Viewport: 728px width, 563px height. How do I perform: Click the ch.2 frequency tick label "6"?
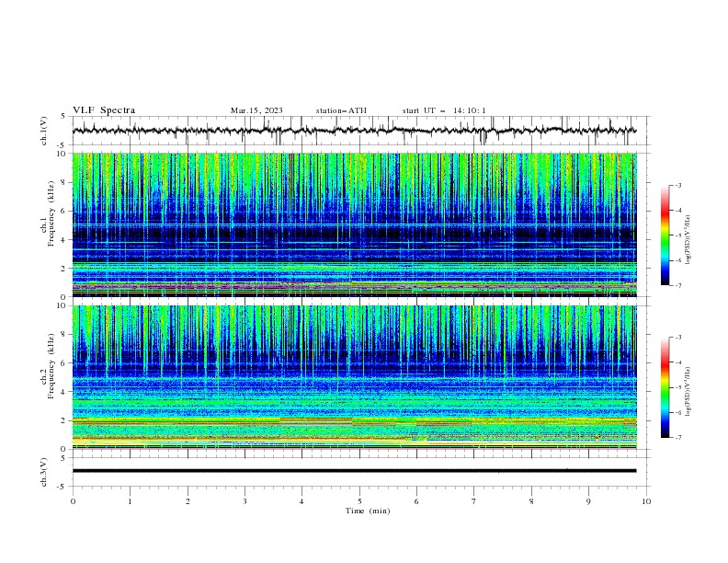click(64, 363)
